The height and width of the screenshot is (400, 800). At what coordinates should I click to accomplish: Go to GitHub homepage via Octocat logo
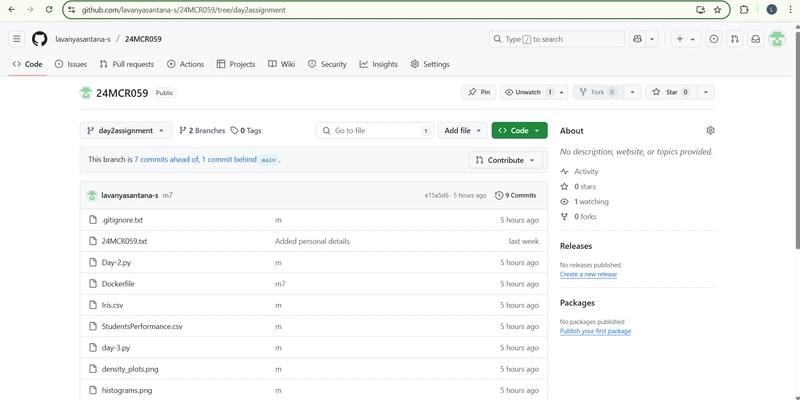click(x=39, y=39)
